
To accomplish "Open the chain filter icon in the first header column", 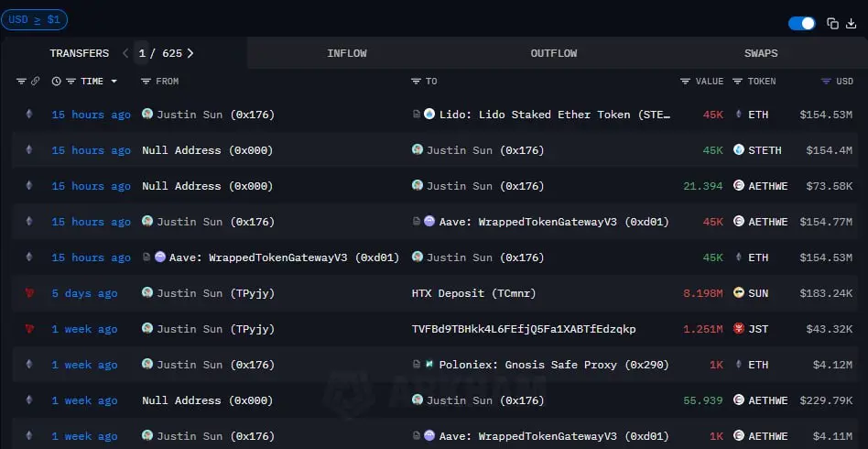I will (21, 82).
